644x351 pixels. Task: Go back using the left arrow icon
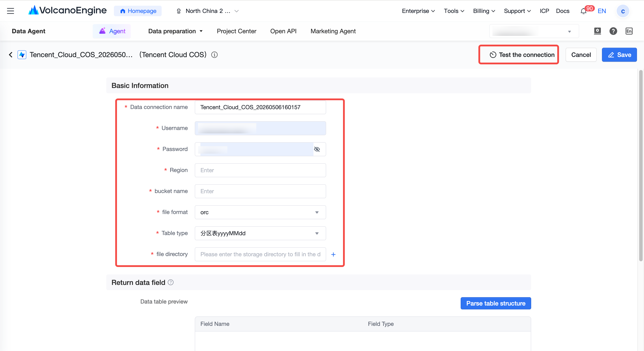(x=11, y=55)
